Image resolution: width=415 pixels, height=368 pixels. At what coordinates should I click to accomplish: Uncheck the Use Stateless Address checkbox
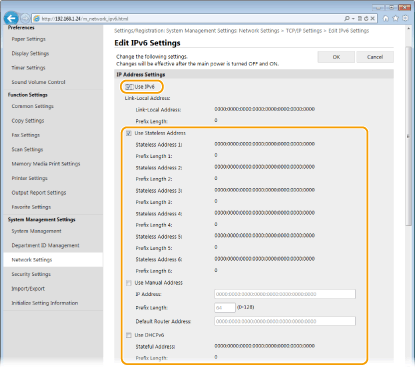(x=129, y=133)
